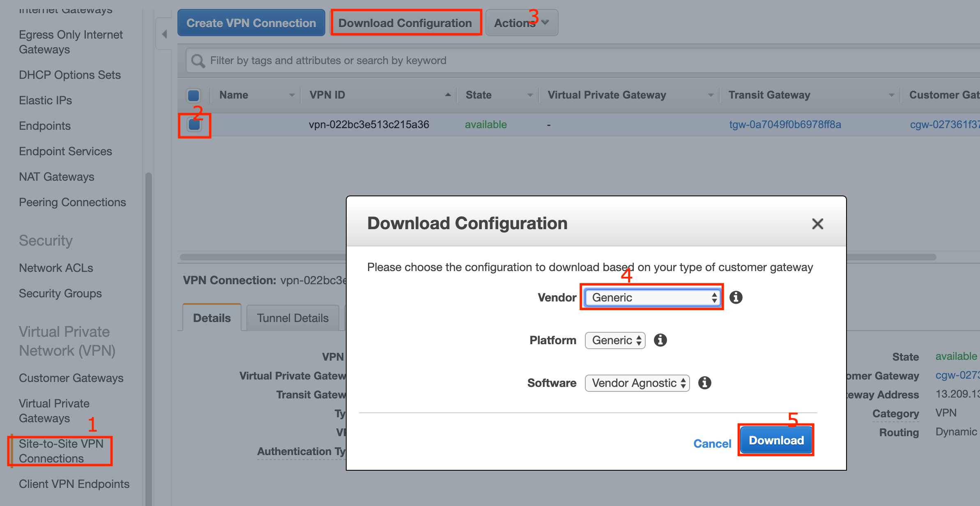Switch to the Tunnel Details tab
980x506 pixels.
pyautogui.click(x=292, y=318)
